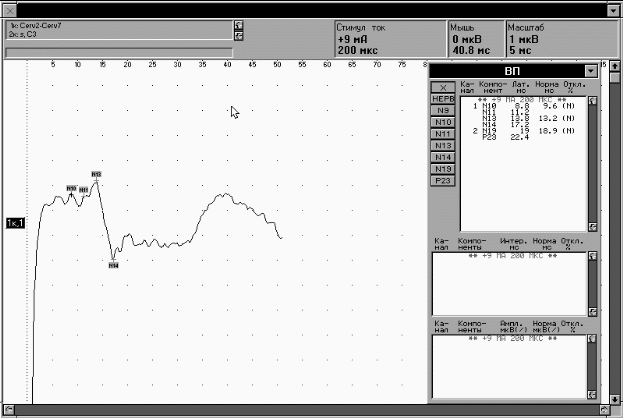
Task: Select the N14 17.2 latency row
Action: pyautogui.click(x=524, y=125)
